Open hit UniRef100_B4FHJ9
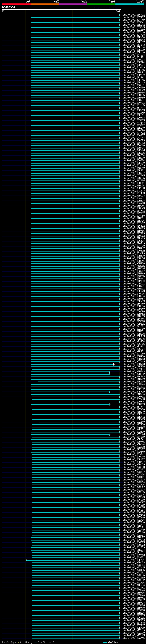The height and width of the screenshot is (644, 146). 134,392
